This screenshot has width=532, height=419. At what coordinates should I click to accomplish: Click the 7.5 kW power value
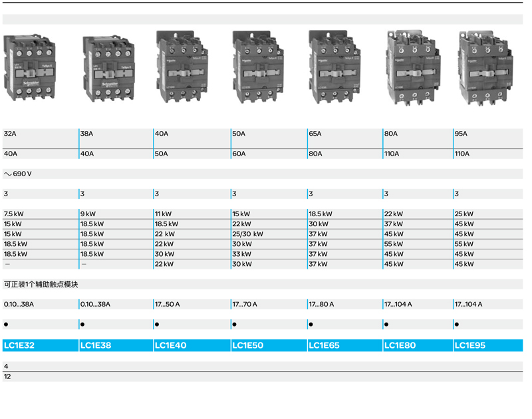coord(13,213)
